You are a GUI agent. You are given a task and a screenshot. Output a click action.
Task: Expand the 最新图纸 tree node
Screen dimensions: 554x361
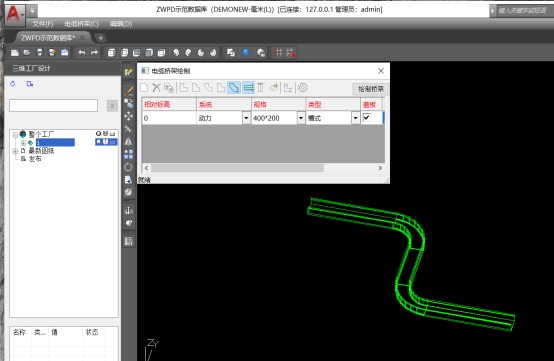point(15,151)
